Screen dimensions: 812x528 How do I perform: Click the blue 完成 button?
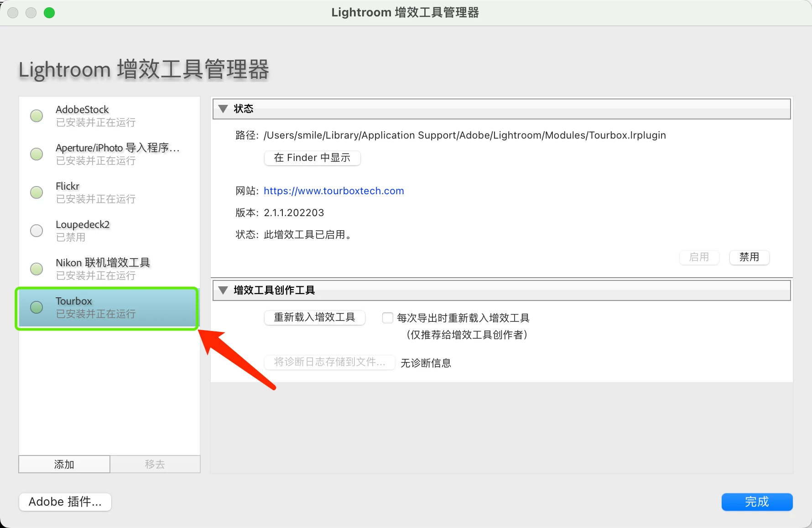(757, 502)
